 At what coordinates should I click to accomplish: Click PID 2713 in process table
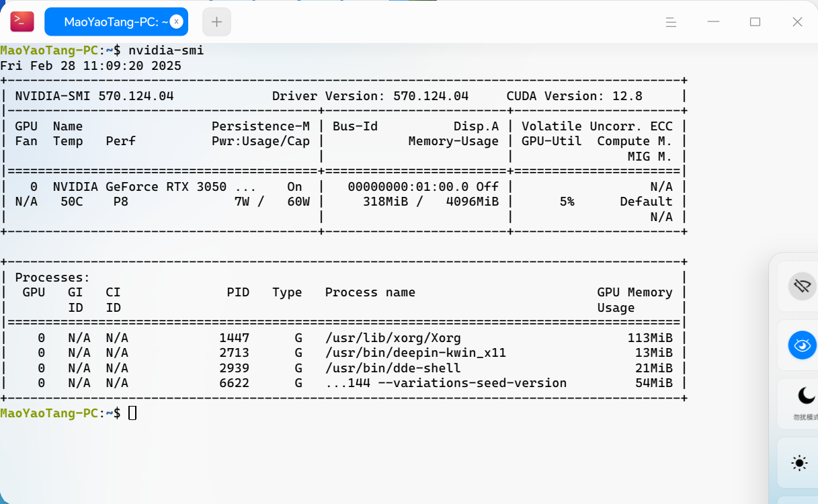234,353
